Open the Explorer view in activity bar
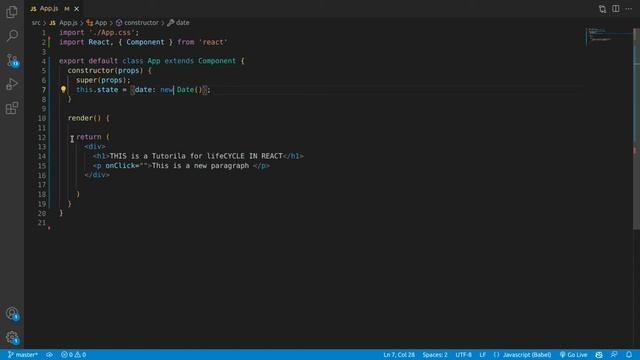Screen dimensions: 640x360 pos(12,12)
